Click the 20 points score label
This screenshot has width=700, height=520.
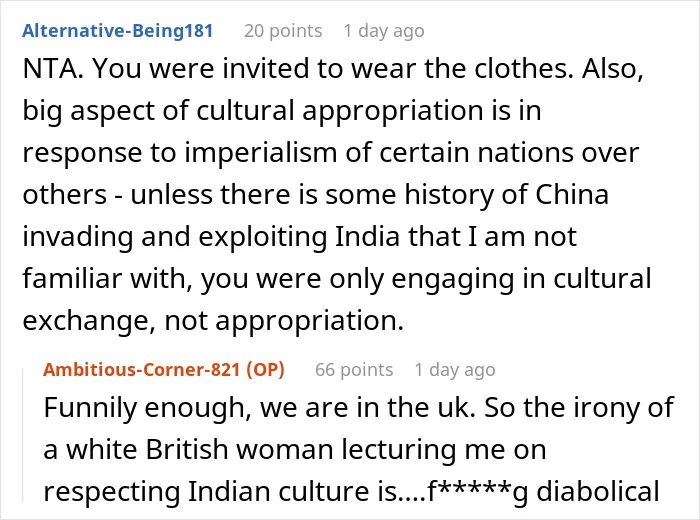tap(283, 31)
